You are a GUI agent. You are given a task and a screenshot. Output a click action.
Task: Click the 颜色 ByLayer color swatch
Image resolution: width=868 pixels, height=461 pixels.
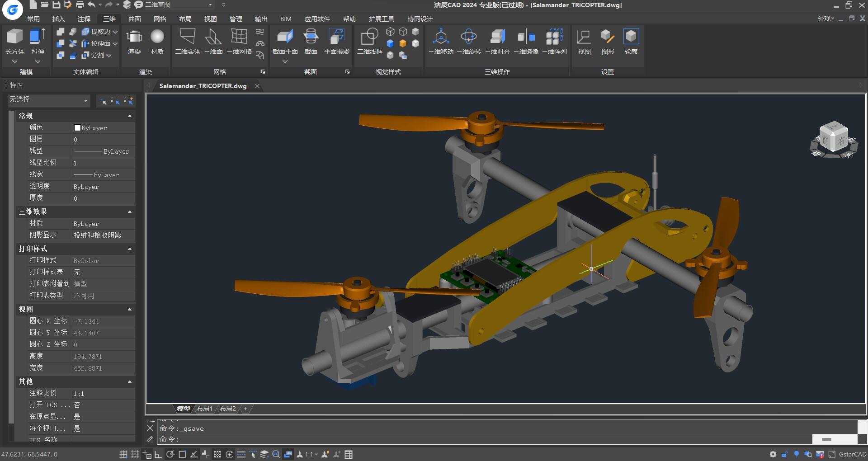coord(77,128)
